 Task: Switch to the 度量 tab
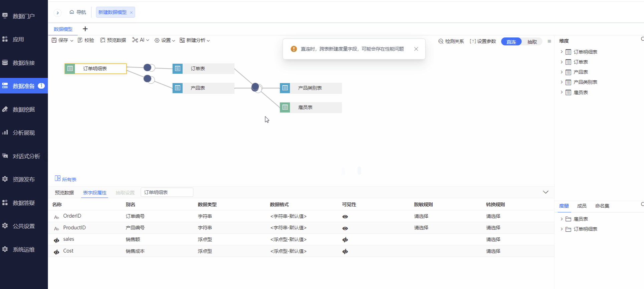click(564, 206)
